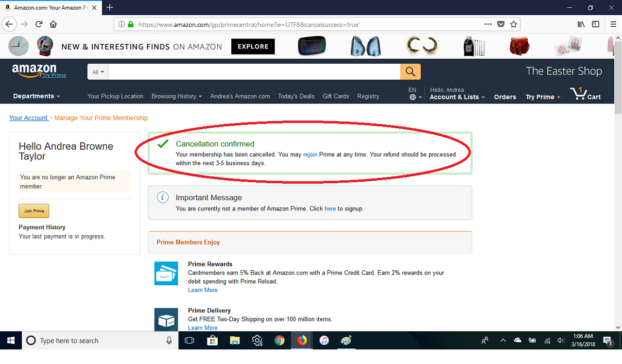Screen dimensions: 622x364
Task: Select Today's Deals in the navigation menu
Action: [296, 96]
